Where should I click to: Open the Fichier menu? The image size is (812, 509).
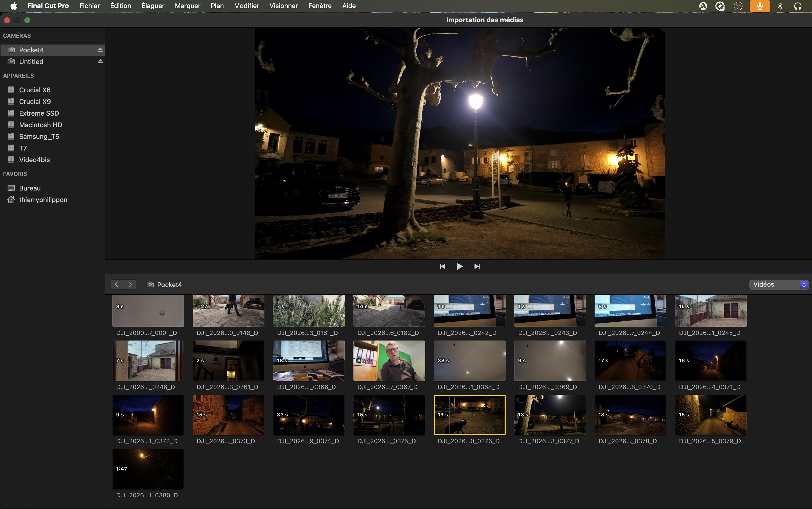coord(89,6)
